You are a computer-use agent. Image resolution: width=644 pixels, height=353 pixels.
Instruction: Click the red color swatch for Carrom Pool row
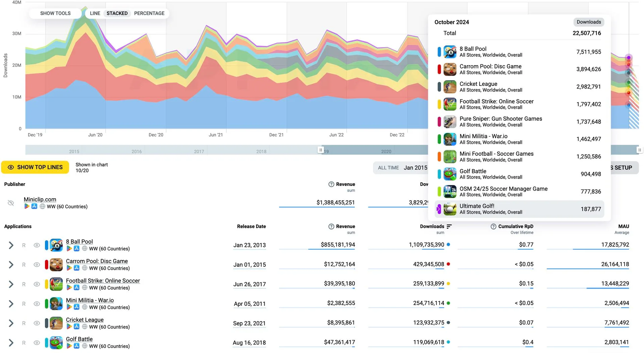click(x=47, y=265)
